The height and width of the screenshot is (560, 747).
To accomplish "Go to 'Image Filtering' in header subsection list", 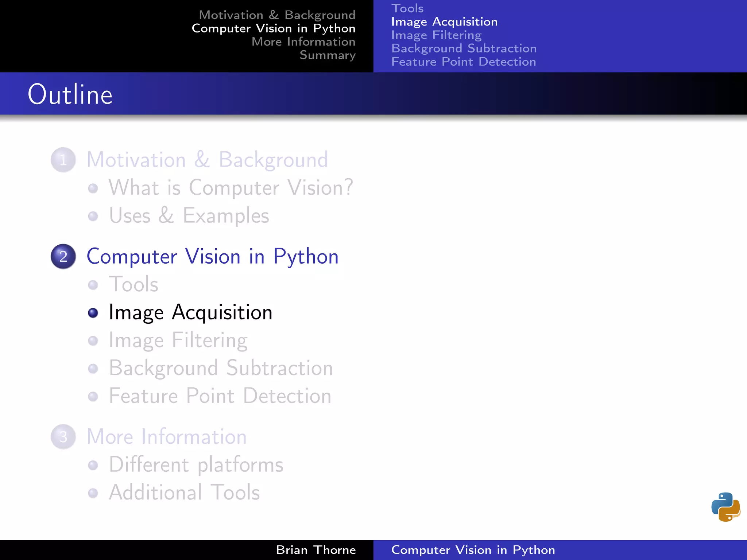I will pyautogui.click(x=436, y=35).
